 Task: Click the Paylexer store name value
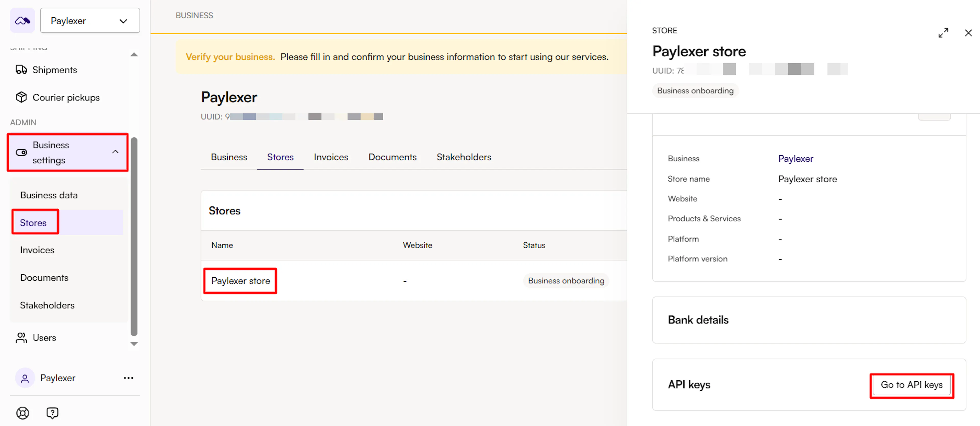[807, 179]
